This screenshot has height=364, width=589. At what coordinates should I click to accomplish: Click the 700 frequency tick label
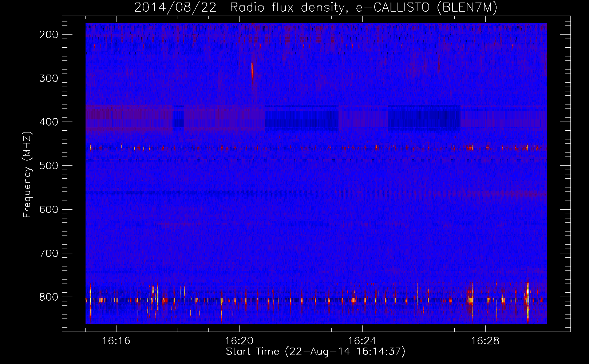(x=48, y=253)
